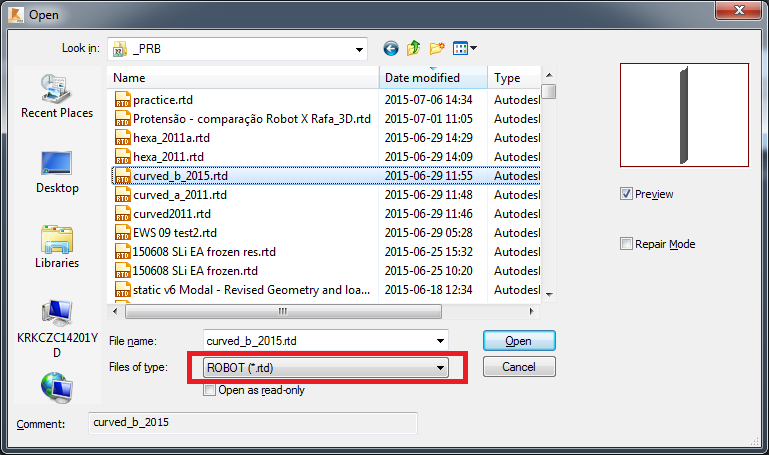Select file static v6 Modal - Revised Geometry
Viewport: 769px width, 455px height.
[252, 290]
